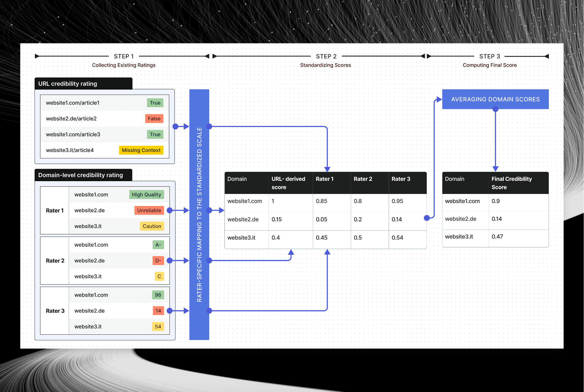The image size is (584, 392).
Task: Click the D- grade badge
Action: pyautogui.click(x=158, y=260)
